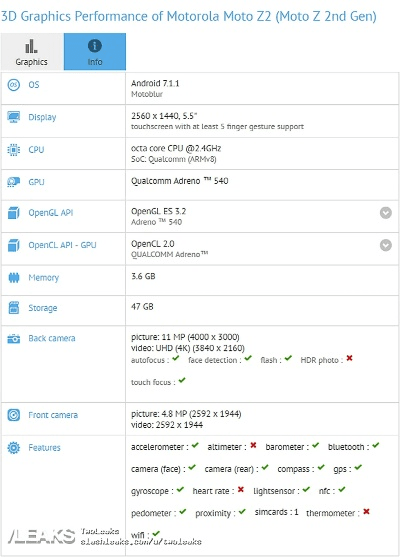Viewport: 400px width, 557px height.
Task: Click the Display monitor icon
Action: 13,117
